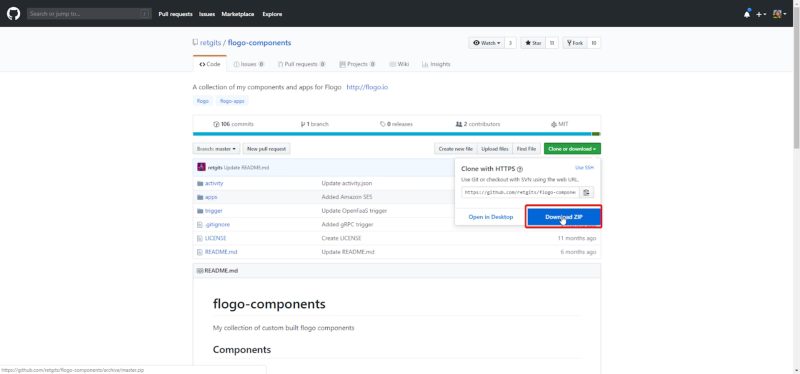
Task: Click Open in Desktop
Action: [491, 217]
